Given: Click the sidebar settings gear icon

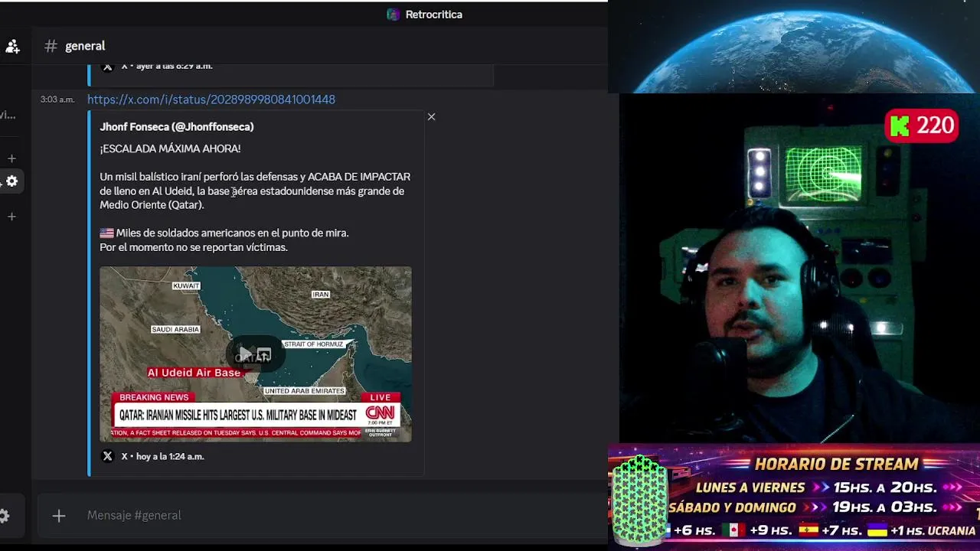Looking at the screenshot, I should (11, 181).
